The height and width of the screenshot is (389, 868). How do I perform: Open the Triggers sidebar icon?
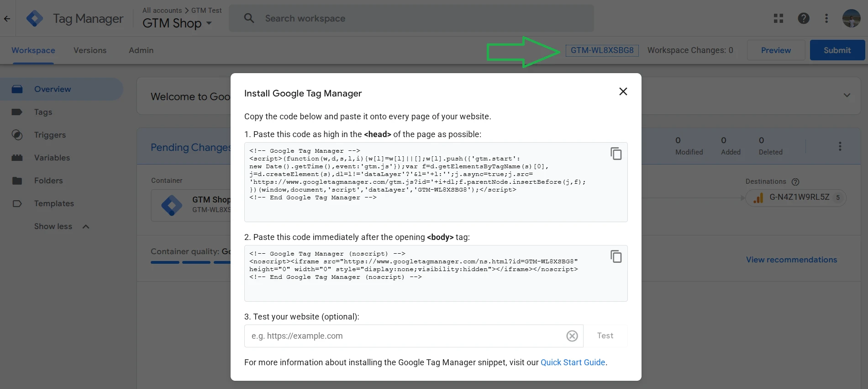[x=17, y=135]
